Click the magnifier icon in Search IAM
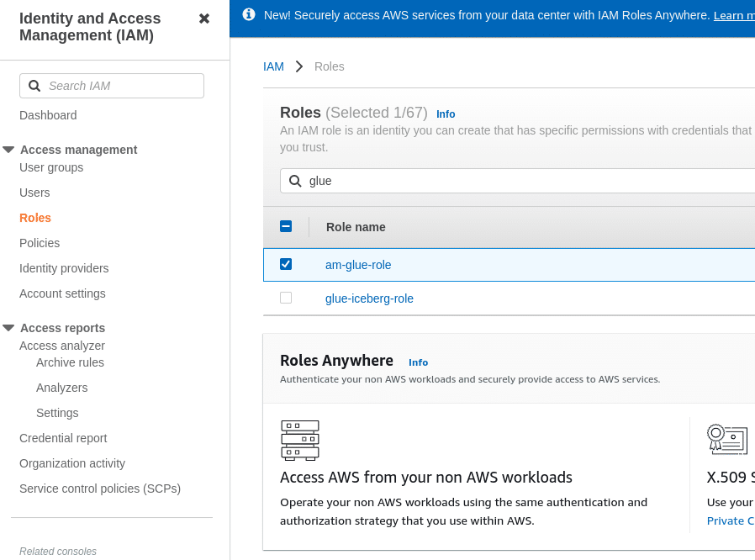The height and width of the screenshot is (560, 755). tap(34, 86)
